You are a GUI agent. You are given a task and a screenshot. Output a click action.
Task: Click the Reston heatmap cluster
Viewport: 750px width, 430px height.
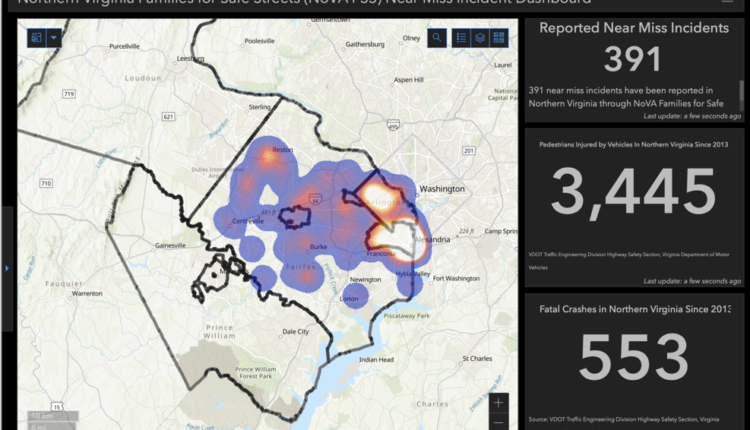click(270, 155)
